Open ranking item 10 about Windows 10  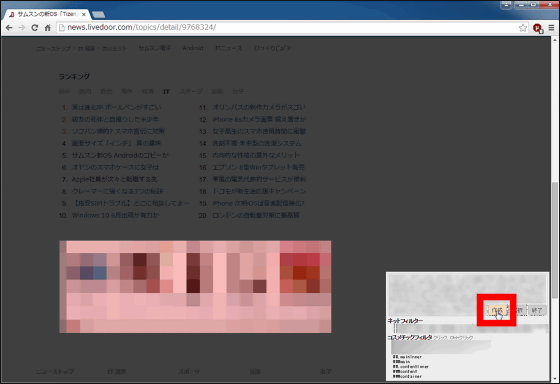115,215
